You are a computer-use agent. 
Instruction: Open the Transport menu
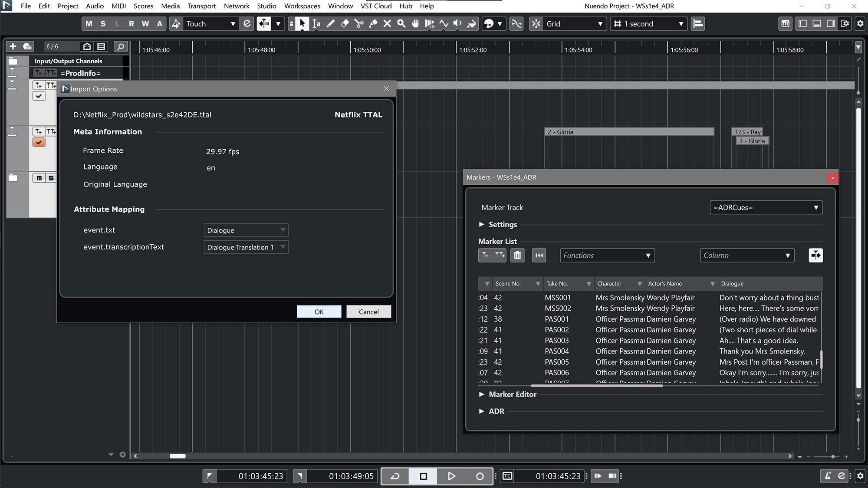click(201, 6)
